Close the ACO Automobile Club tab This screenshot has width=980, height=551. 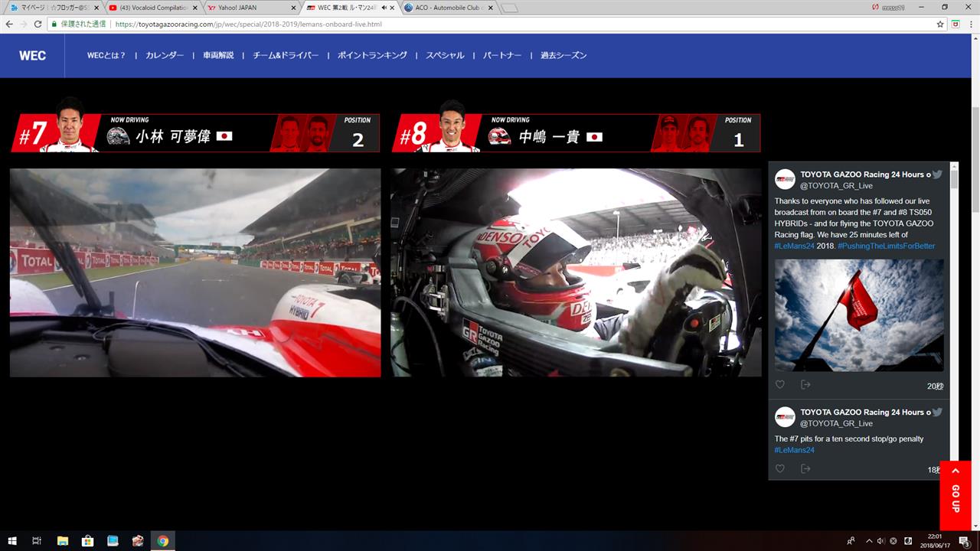492,8
